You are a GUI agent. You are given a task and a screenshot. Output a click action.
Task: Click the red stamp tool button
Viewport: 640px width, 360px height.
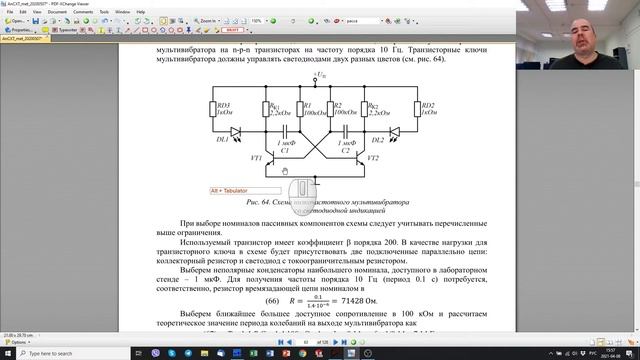click(232, 30)
